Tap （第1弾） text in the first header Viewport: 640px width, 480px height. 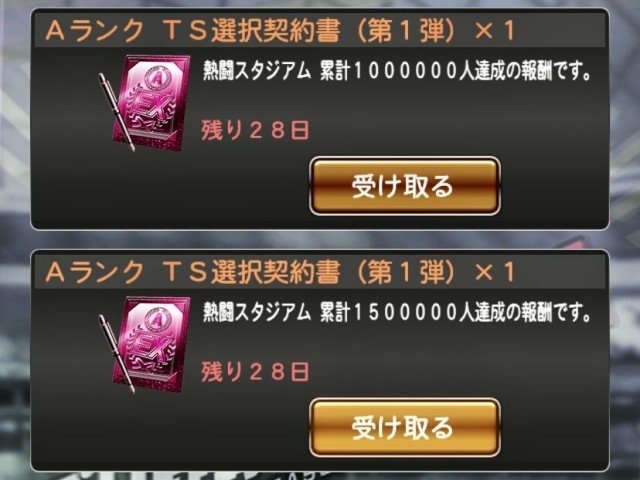tap(405, 31)
